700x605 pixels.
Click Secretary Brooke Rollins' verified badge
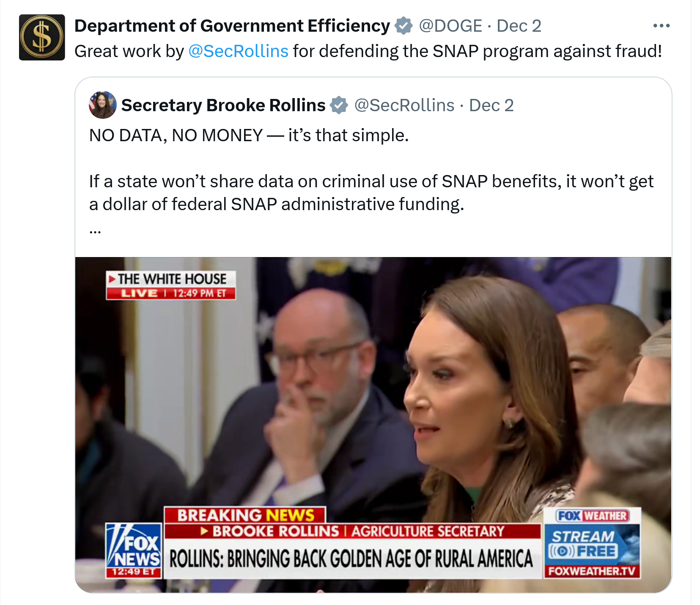pos(339,105)
